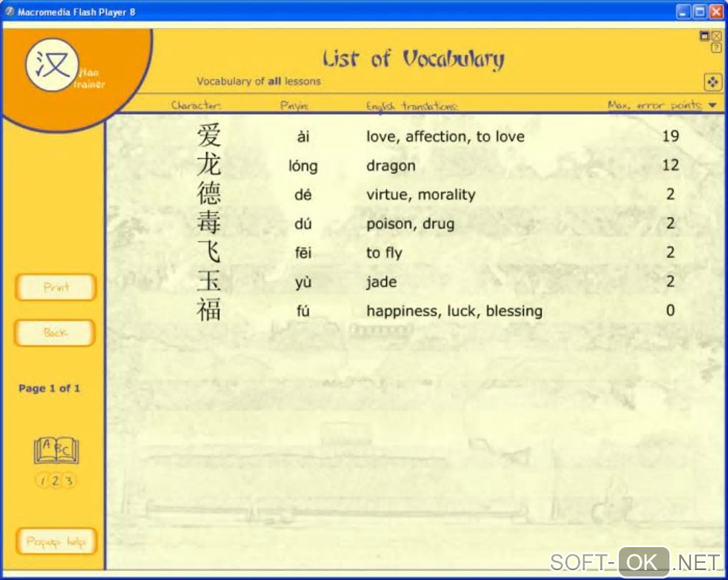Click translation 'happiness, luck, blessing'

click(454, 311)
